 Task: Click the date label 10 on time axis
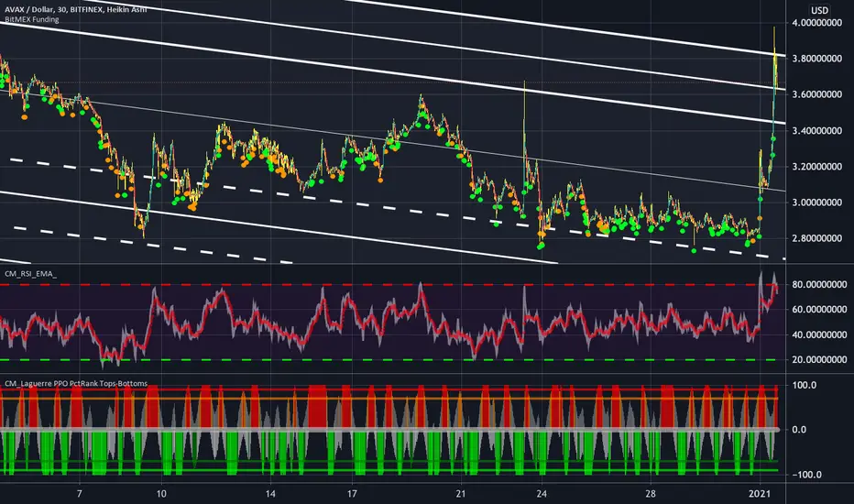tap(161, 494)
